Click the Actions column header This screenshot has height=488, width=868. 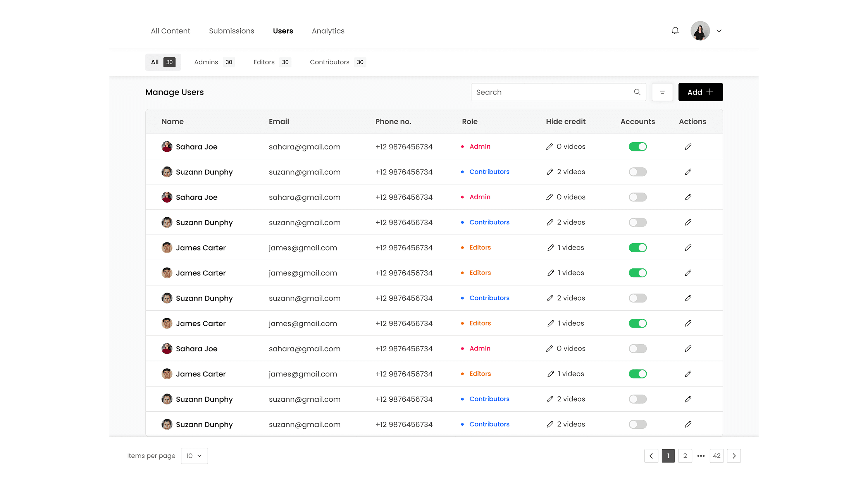(x=692, y=122)
